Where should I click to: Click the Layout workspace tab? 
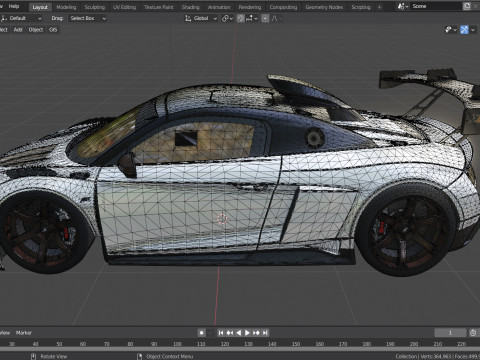coord(40,7)
